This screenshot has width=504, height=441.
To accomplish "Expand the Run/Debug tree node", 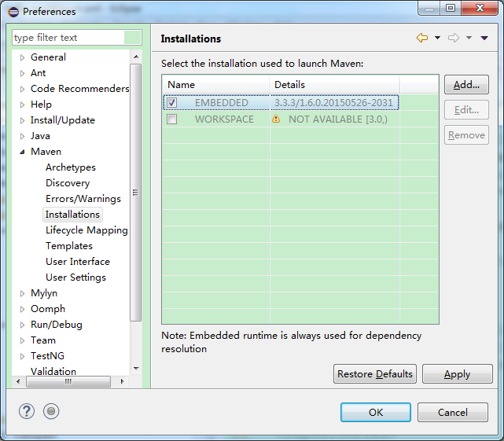I will [x=22, y=325].
